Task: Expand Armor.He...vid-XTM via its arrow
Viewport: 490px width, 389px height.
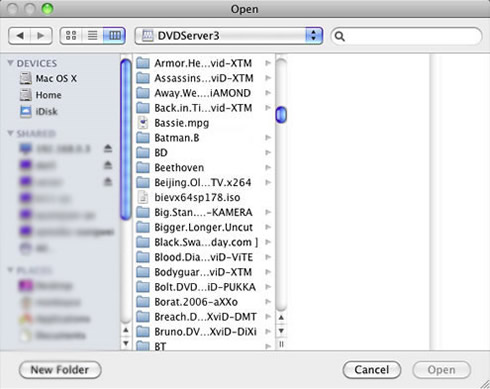Action: [268, 63]
